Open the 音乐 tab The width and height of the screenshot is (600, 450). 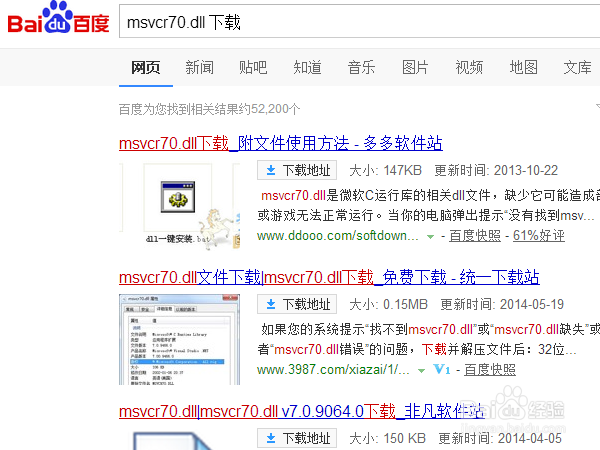[361, 68]
